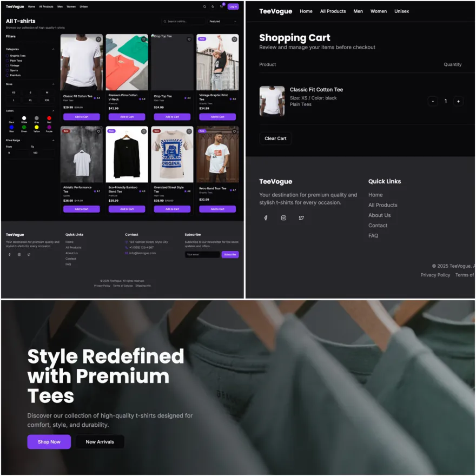Image resolution: width=476 pixels, height=476 pixels.
Task: Go to All Products in Shopping Cart navbar
Action: click(333, 11)
